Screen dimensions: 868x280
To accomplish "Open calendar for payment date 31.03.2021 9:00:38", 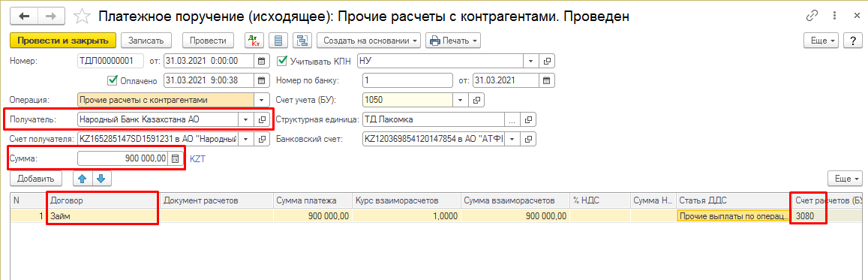I will (263, 80).
